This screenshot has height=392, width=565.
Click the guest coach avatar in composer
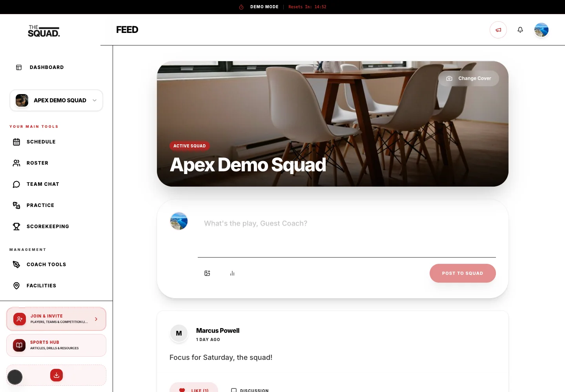[x=179, y=221]
